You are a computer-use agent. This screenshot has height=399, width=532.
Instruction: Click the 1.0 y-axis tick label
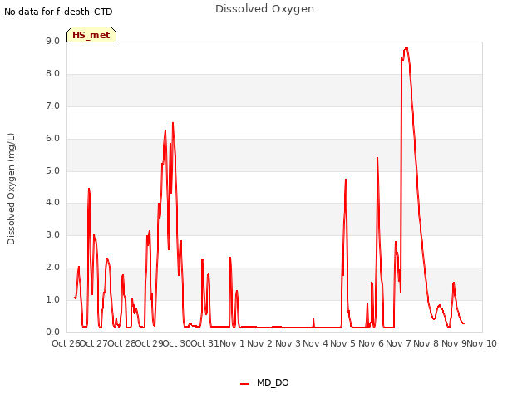click(x=52, y=299)
